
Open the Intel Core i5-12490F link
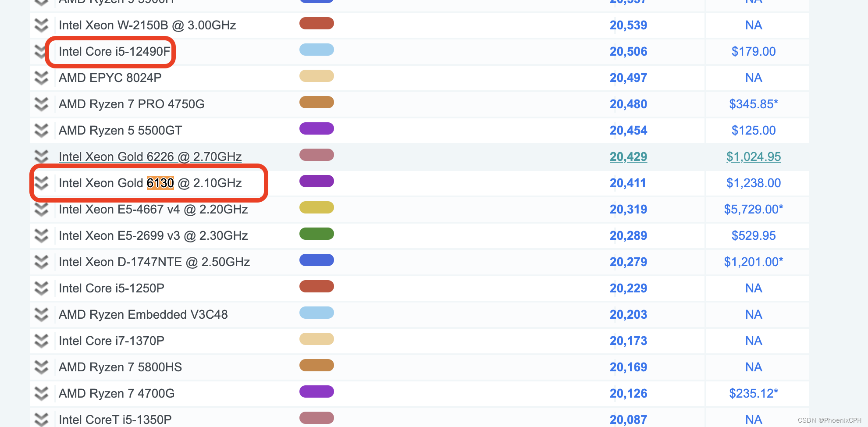coord(114,52)
